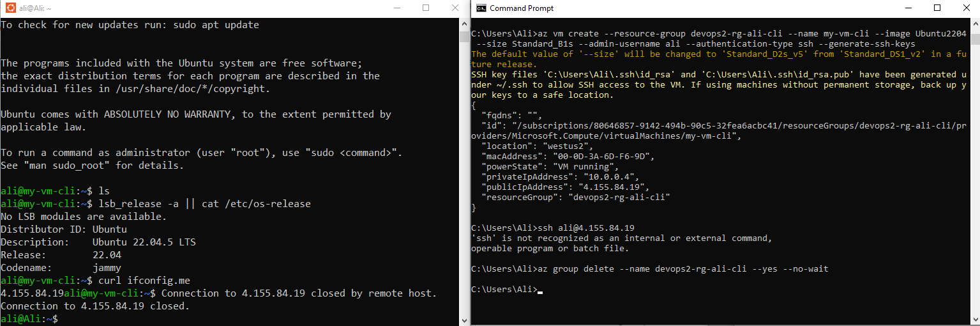Click 'ABSOLUTELY NO WARRANTY' in the Ubuntu terminal

coord(166,114)
